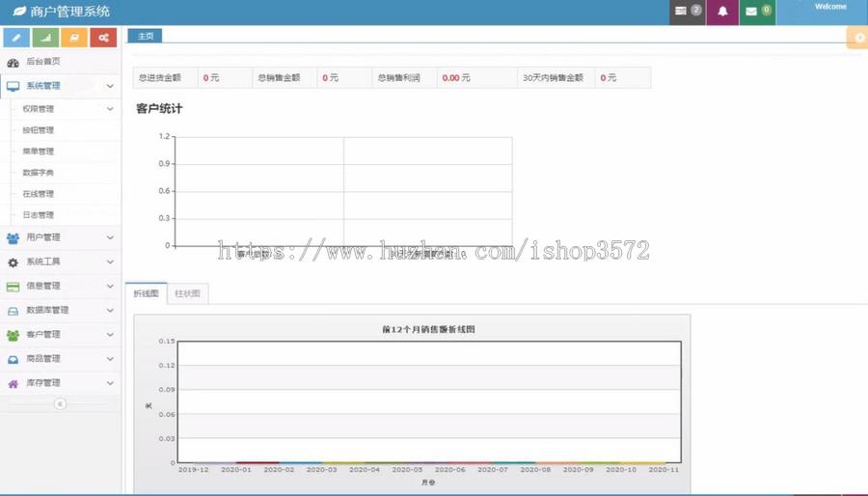Click the dashboard icon beside 后台首页
This screenshot has width=868, height=496.
coord(13,63)
